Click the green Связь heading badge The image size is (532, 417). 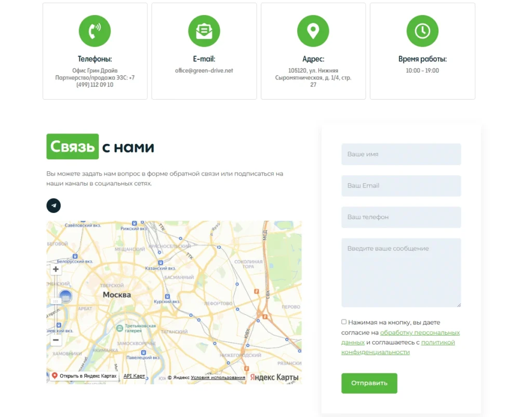coord(73,146)
